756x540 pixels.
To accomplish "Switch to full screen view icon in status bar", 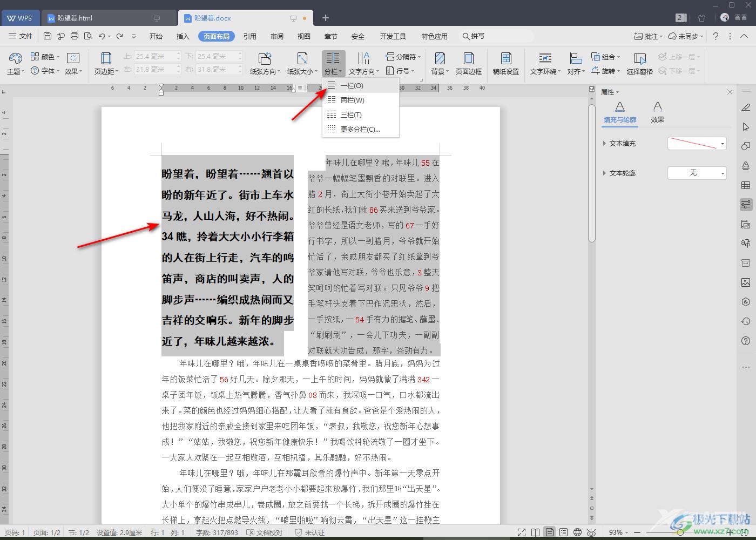I will 522,532.
